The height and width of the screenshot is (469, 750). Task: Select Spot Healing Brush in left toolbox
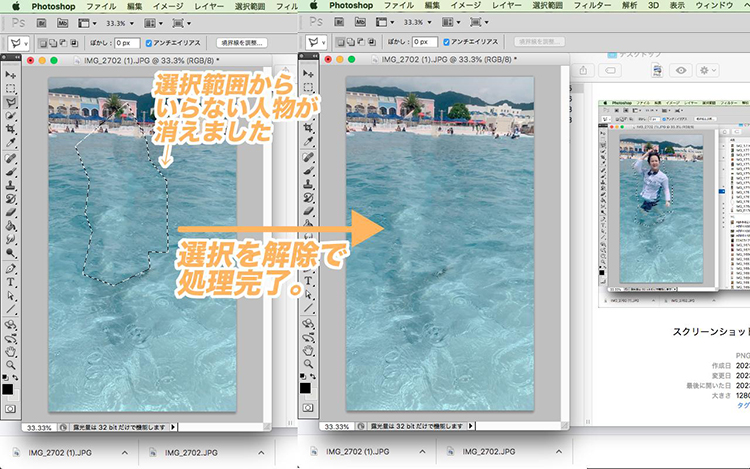11,158
